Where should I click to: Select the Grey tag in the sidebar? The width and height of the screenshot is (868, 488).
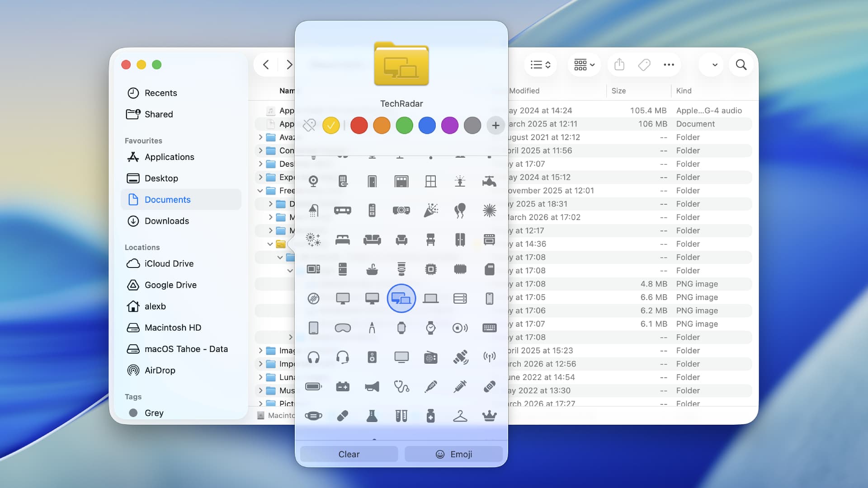point(154,413)
